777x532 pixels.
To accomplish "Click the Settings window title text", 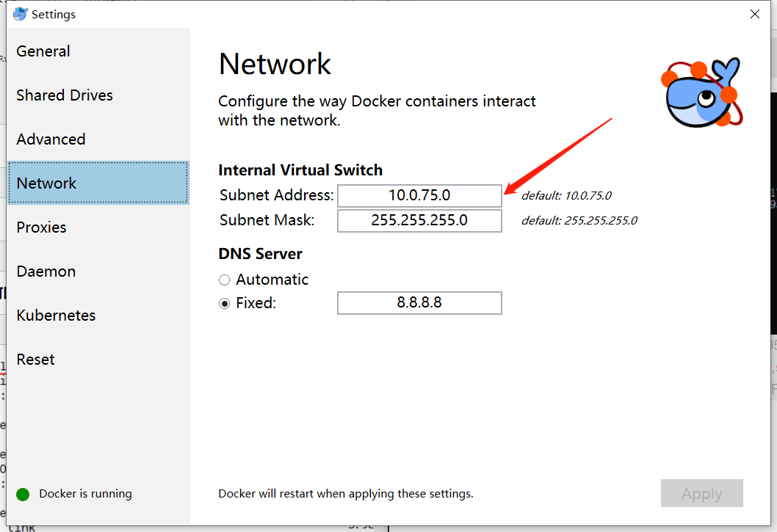I will coord(54,14).
